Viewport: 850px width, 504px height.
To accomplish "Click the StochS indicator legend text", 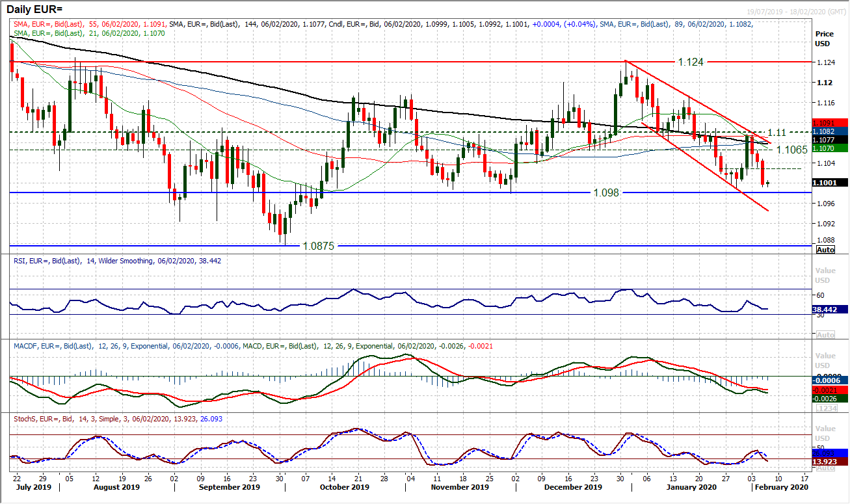I will pyautogui.click(x=118, y=419).
